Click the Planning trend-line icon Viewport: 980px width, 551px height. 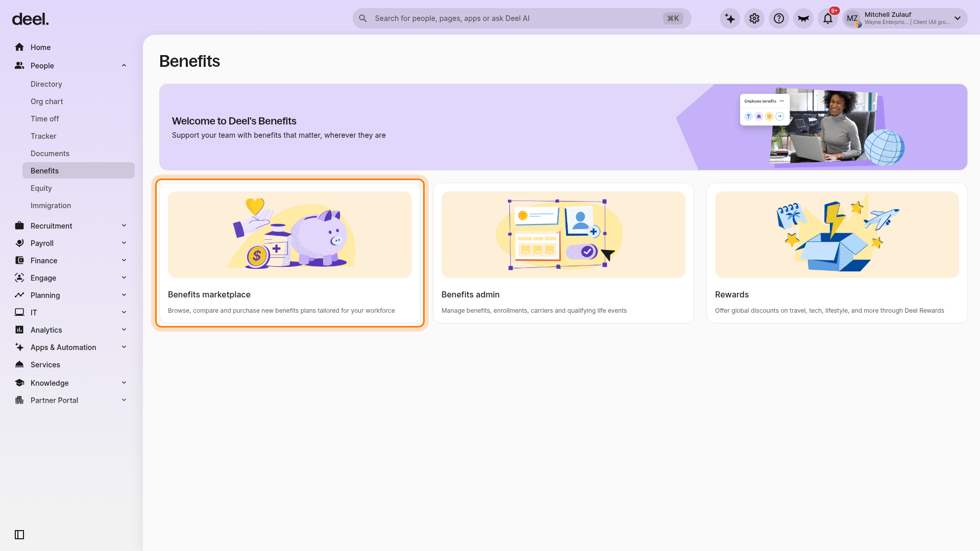click(x=19, y=295)
